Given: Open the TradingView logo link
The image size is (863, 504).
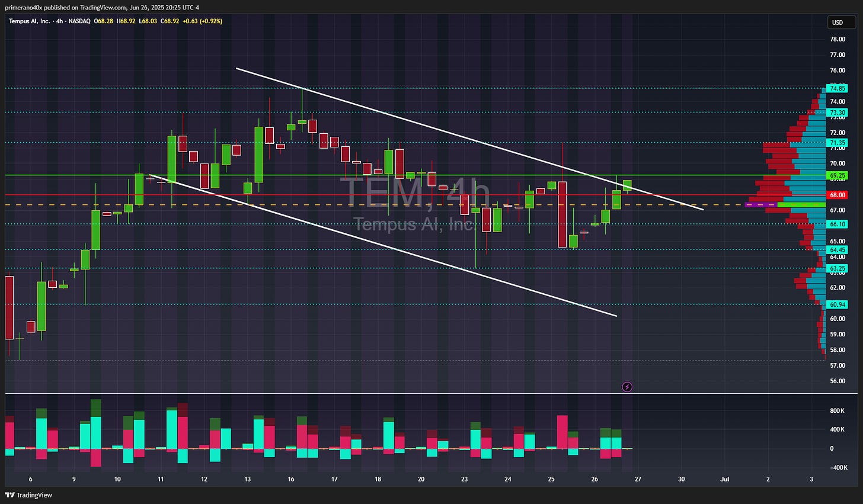Looking at the screenshot, I should [x=28, y=495].
